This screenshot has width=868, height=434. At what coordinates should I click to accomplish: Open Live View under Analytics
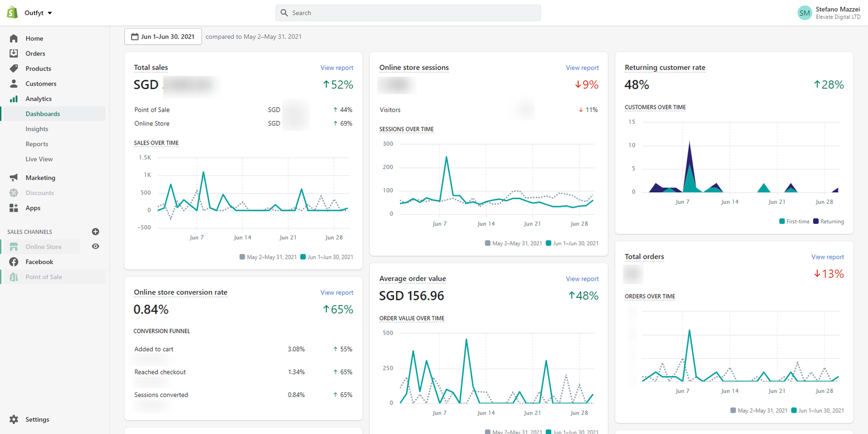(x=39, y=159)
